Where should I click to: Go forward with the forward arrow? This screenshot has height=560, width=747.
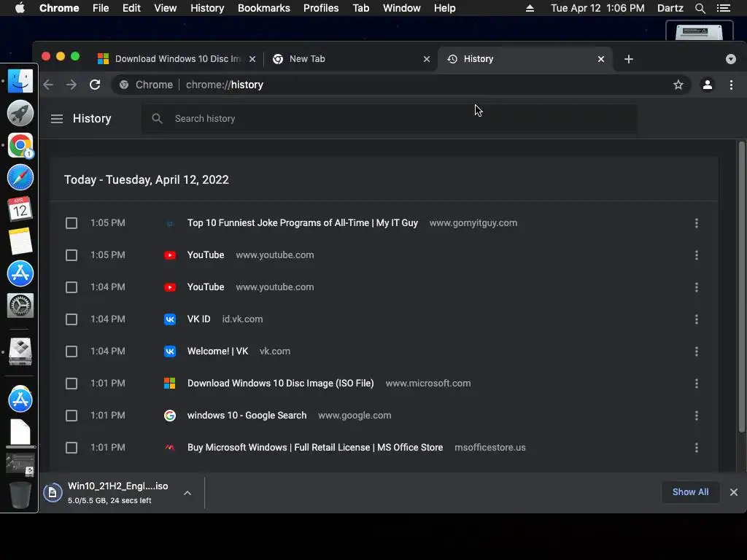pos(71,85)
